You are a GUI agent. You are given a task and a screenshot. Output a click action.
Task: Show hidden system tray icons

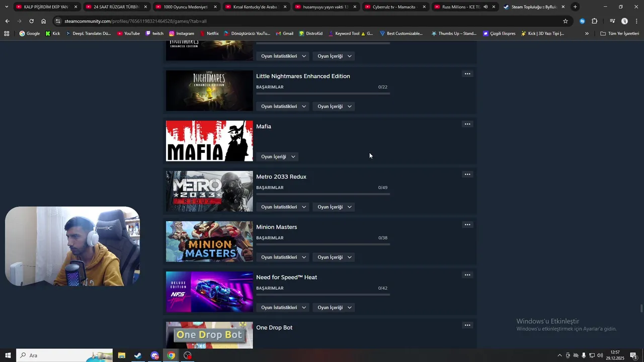pos(559,355)
